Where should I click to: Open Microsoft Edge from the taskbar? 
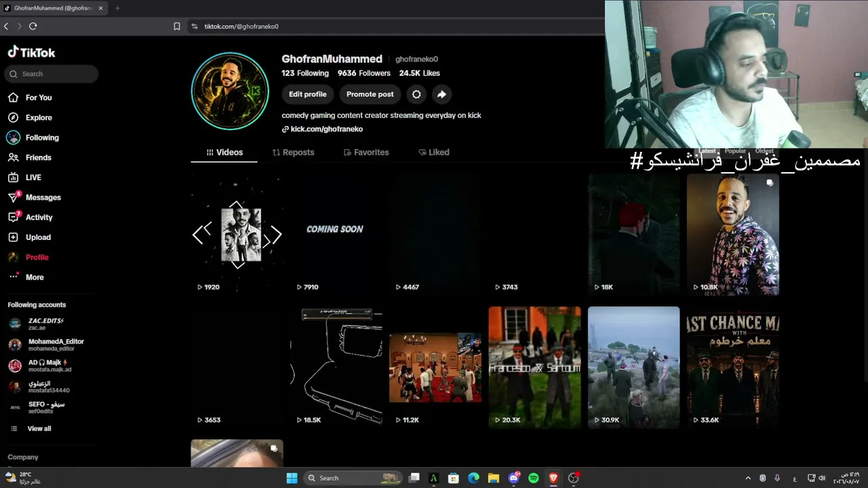(473, 478)
